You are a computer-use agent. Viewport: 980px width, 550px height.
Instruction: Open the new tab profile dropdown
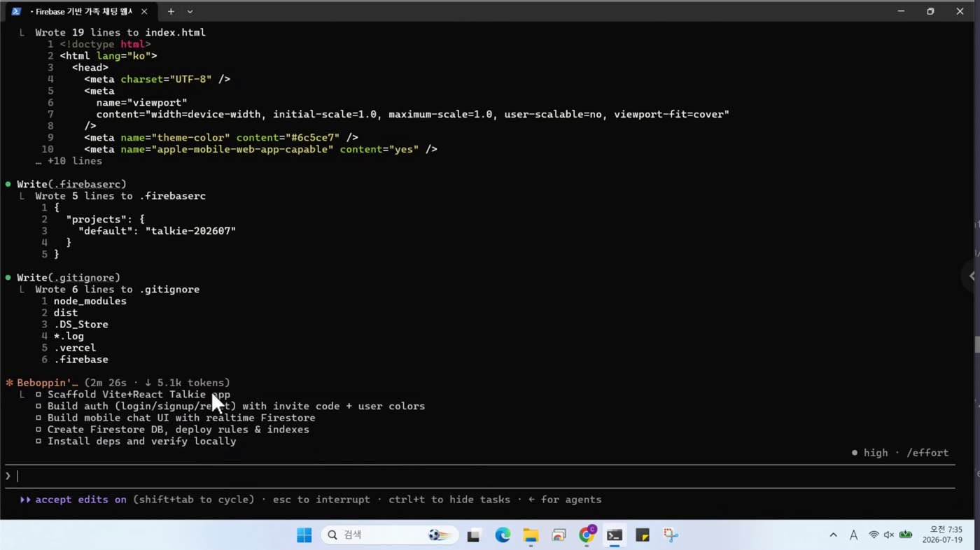(x=190, y=11)
